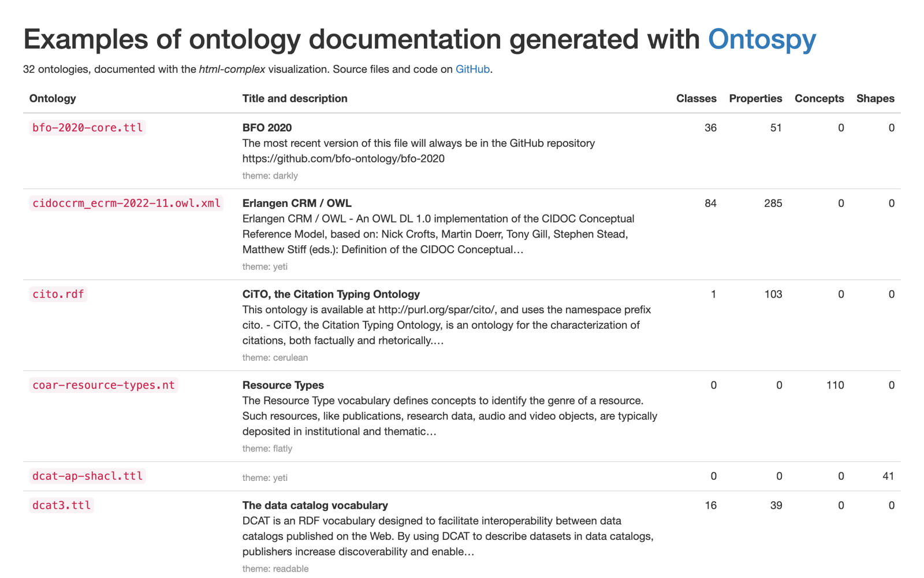The height and width of the screenshot is (578, 924).
Task: Open dcat-ap-shacl.ttl entry
Action: pyautogui.click(x=87, y=476)
